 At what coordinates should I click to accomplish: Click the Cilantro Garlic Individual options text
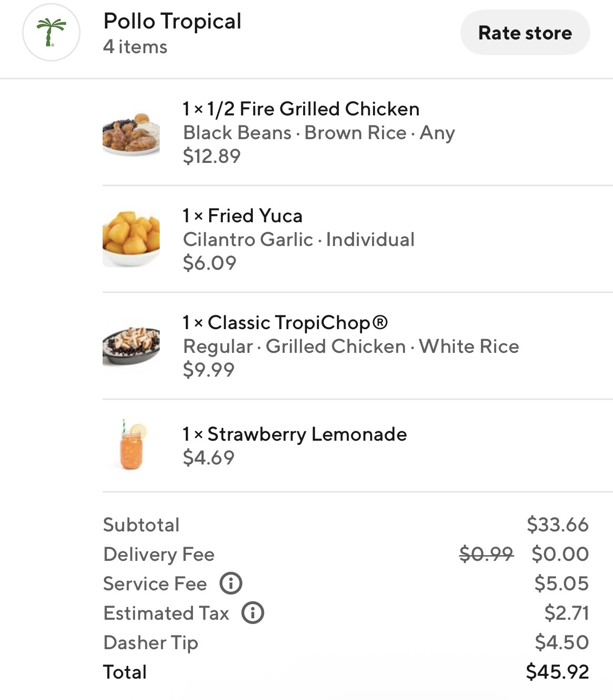click(x=299, y=239)
